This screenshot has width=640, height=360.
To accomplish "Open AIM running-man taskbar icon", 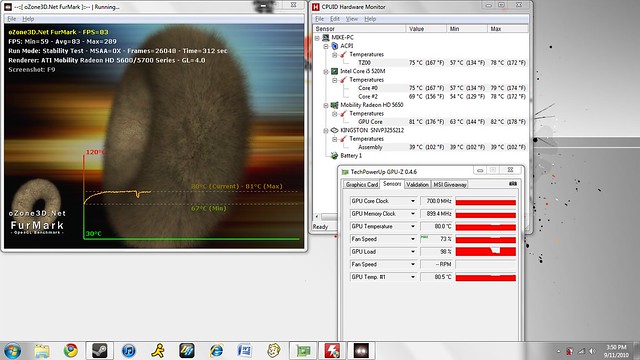I will tap(158, 350).
